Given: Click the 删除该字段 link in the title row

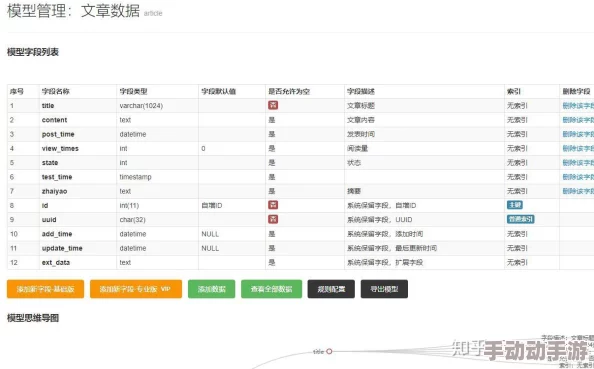Looking at the screenshot, I should coord(578,106).
